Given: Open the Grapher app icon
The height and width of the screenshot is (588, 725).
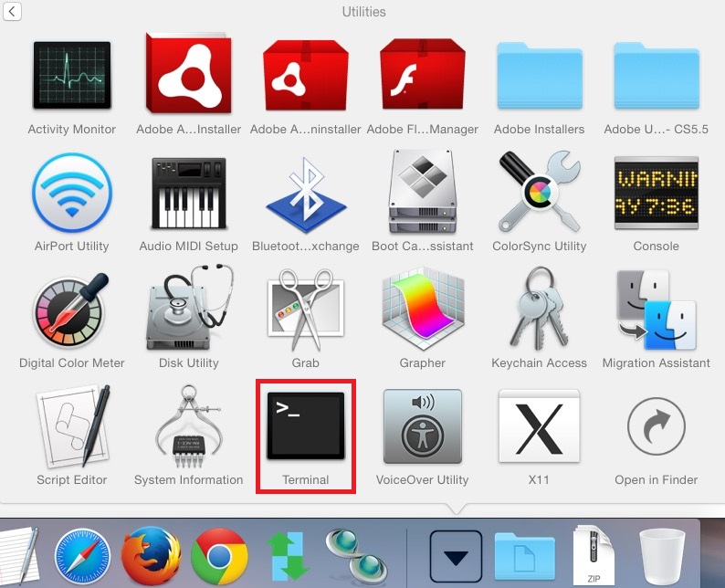Looking at the screenshot, I should click(422, 309).
